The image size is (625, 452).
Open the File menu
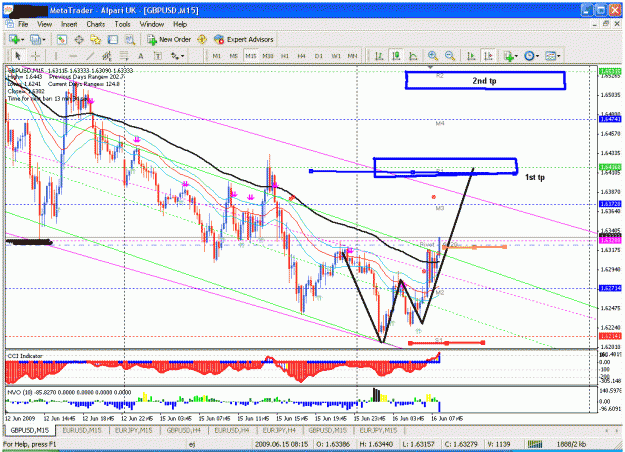click(23, 24)
